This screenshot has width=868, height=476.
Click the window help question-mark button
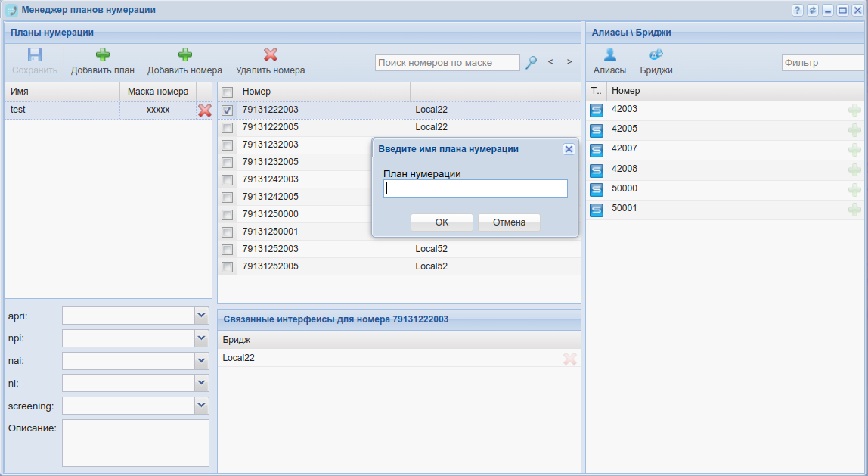[x=797, y=11]
